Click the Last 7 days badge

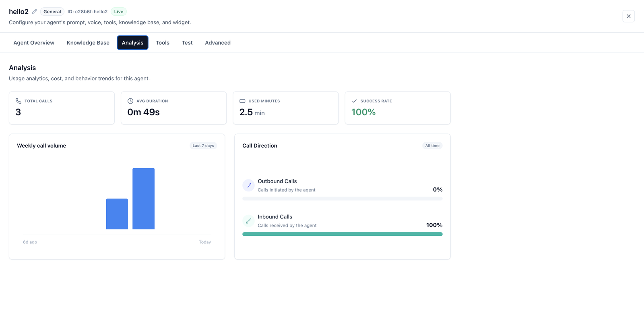[x=203, y=146]
